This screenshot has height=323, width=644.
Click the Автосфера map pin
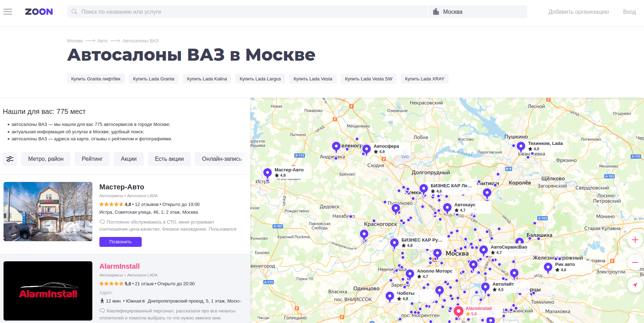coord(367,150)
